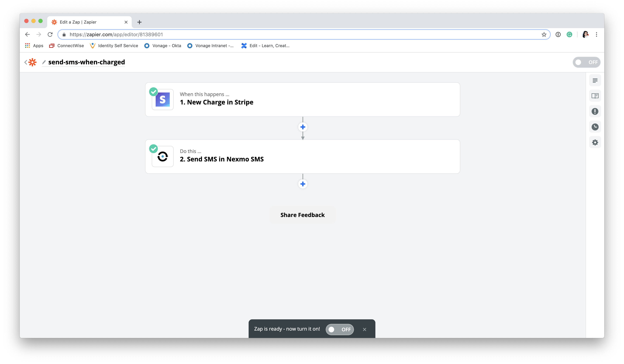624x364 pixels.
Task: Open the ConnectWise bookmark
Action: tap(66, 46)
